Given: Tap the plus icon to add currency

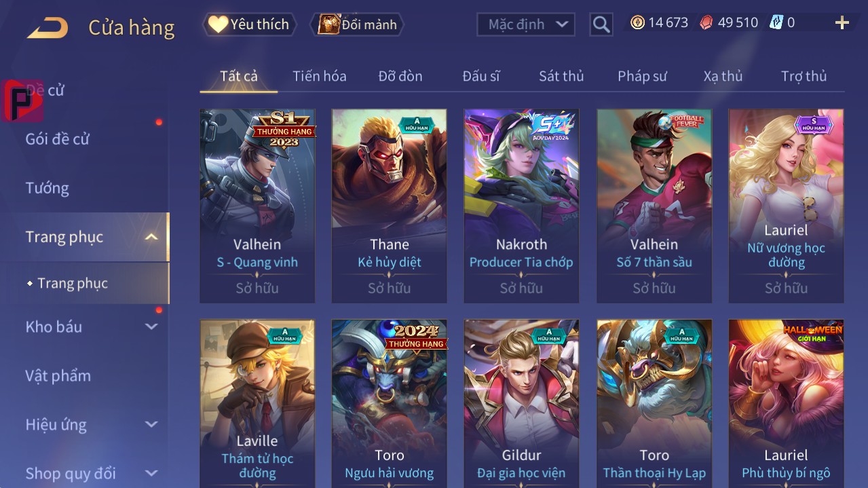Looking at the screenshot, I should (x=842, y=23).
